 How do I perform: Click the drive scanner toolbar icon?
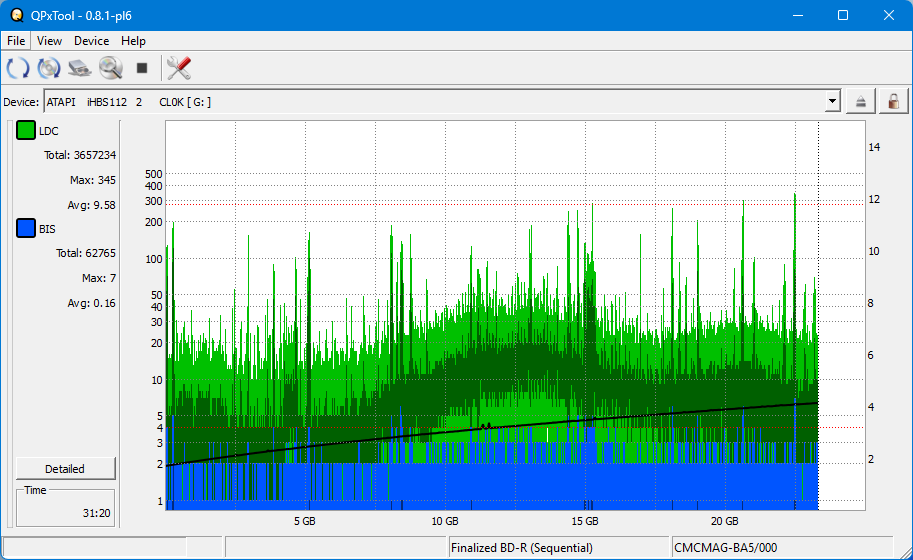[x=80, y=68]
